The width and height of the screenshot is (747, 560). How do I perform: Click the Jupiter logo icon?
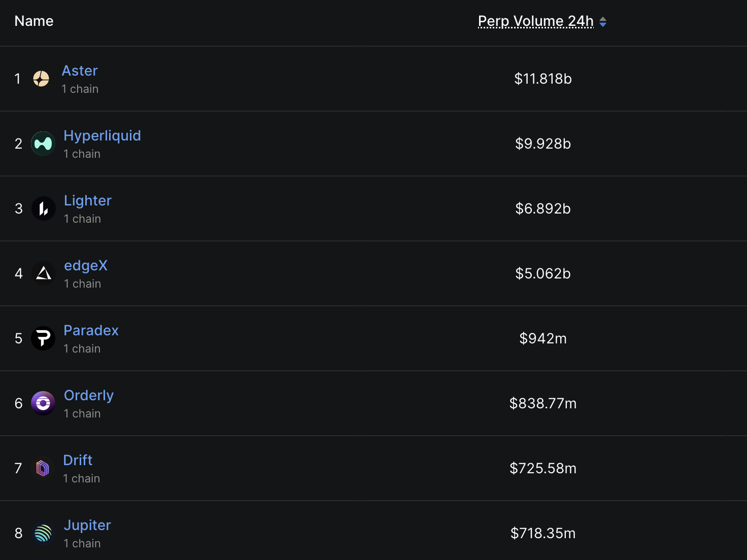point(43,533)
